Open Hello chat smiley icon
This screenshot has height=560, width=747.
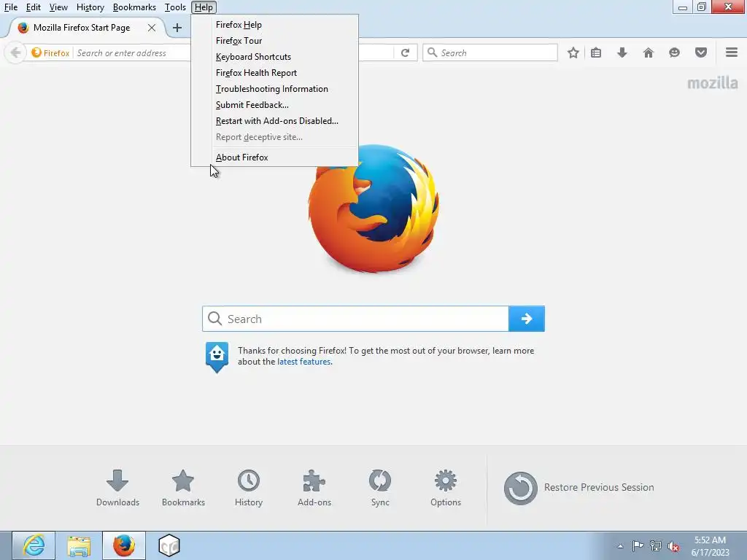674,52
